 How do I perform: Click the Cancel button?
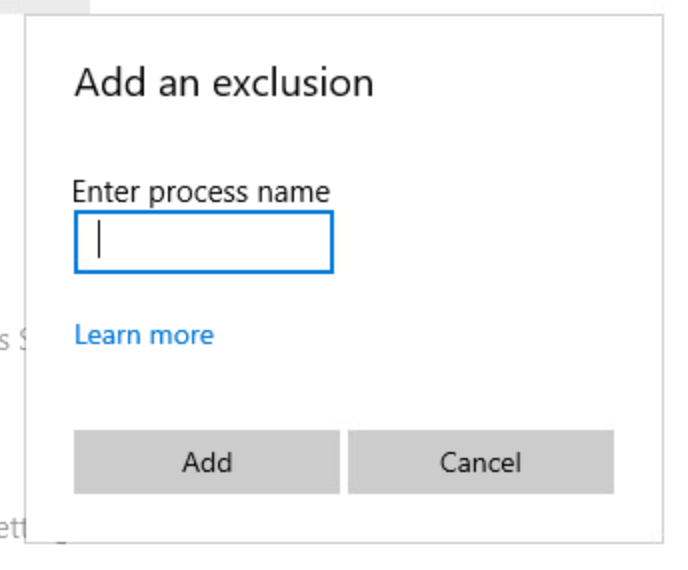480,462
